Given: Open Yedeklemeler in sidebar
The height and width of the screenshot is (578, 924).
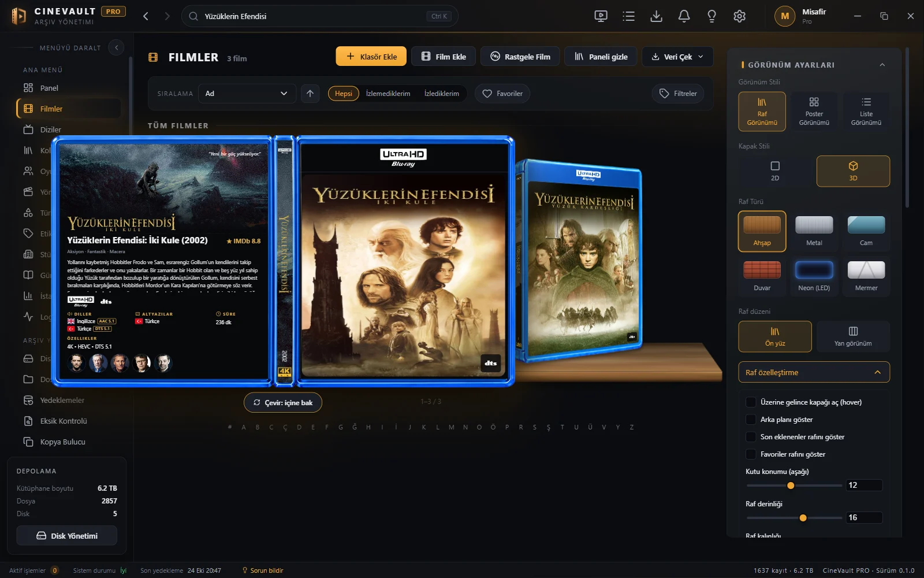Looking at the screenshot, I should point(69,400).
